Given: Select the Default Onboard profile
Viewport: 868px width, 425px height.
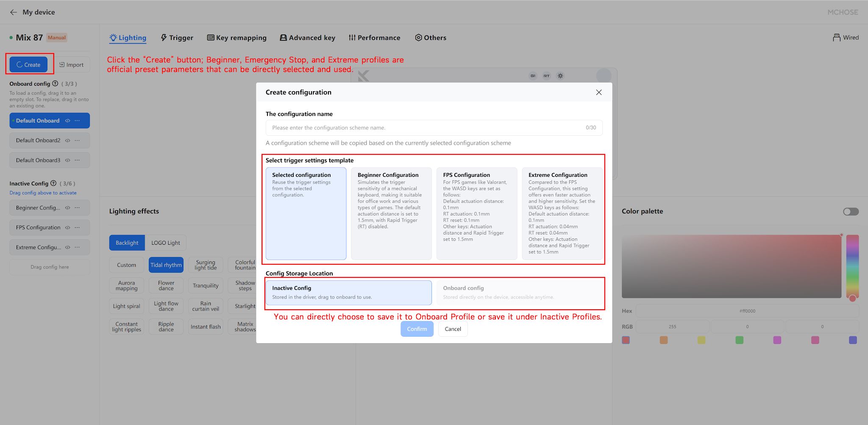Looking at the screenshot, I should point(50,120).
